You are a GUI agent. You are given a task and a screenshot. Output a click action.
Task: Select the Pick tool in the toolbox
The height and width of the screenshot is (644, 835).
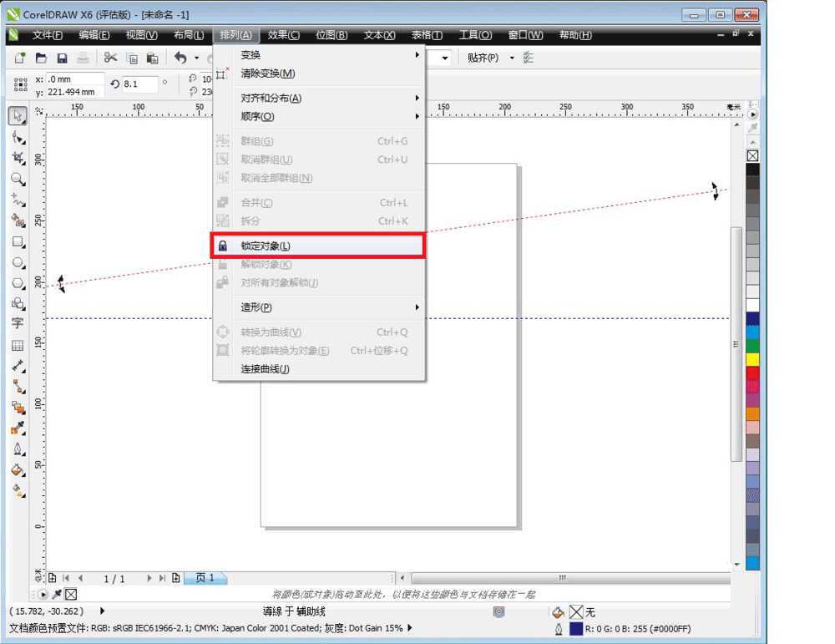click(x=18, y=115)
